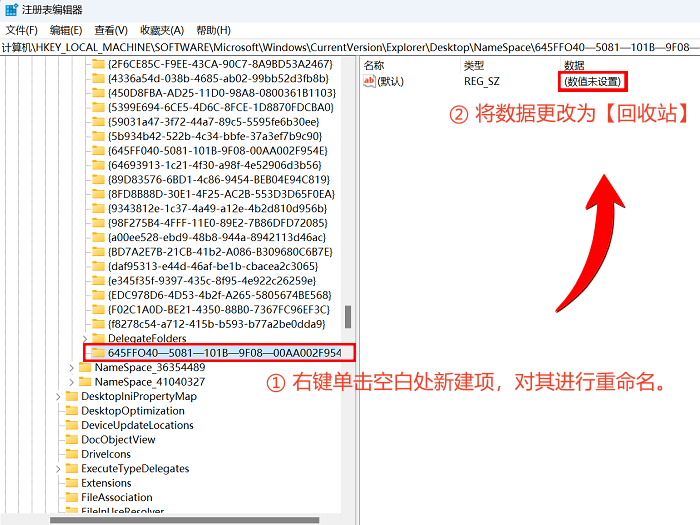Click the folder icon of {64693913-1c21-4f30-a98f-4e52906d3b56}
The height and width of the screenshot is (525, 700).
98,165
